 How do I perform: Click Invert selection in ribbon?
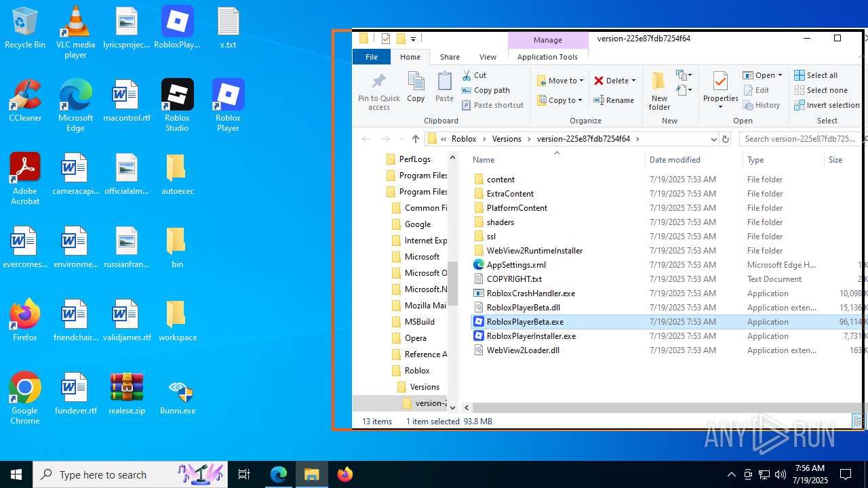(827, 105)
